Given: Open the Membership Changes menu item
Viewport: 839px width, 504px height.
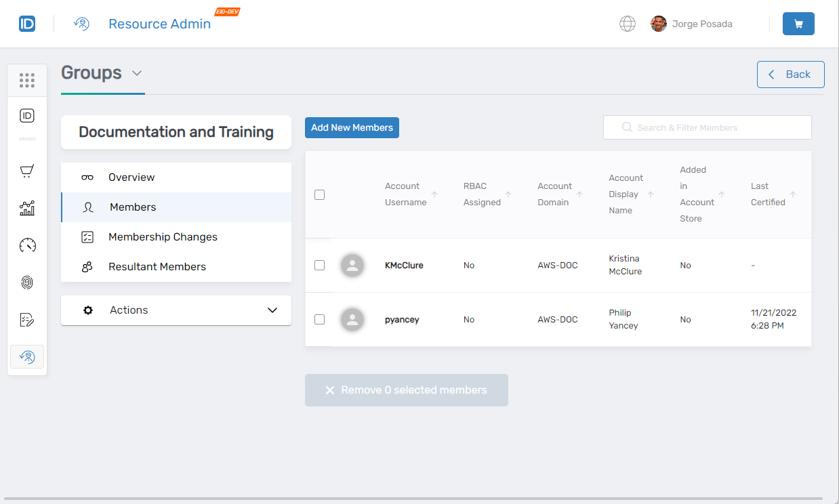Looking at the screenshot, I should click(163, 237).
